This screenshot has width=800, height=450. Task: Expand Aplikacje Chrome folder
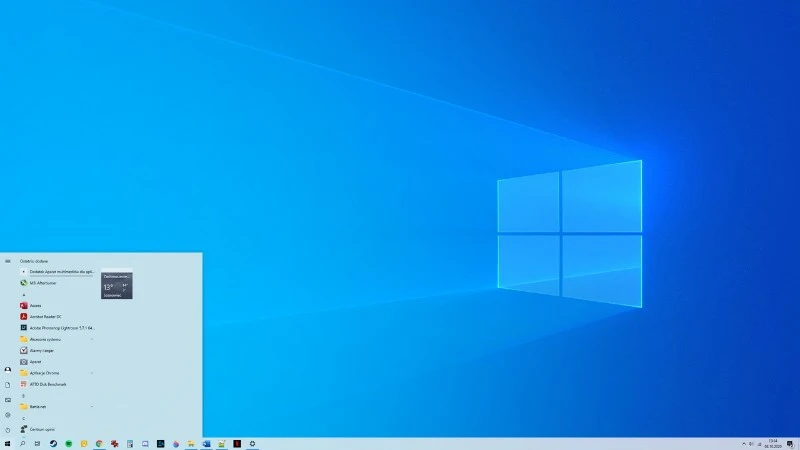coord(57,373)
